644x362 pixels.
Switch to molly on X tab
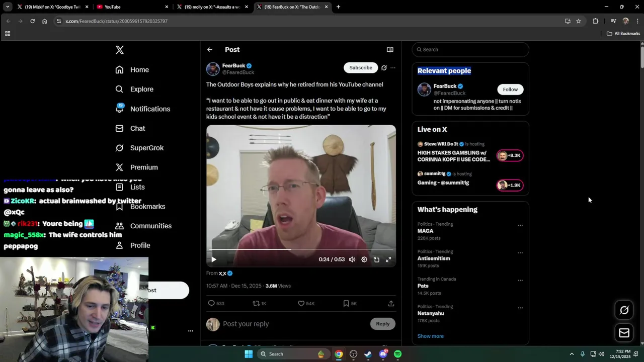click(212, 7)
